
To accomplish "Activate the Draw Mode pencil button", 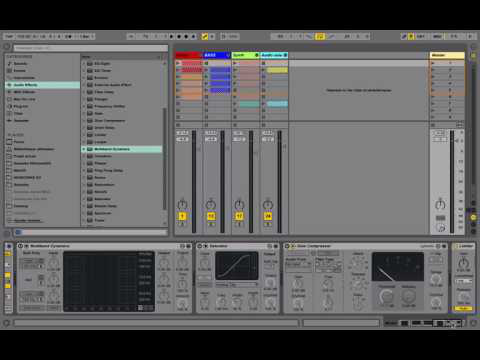I will pyautogui.click(x=404, y=36).
